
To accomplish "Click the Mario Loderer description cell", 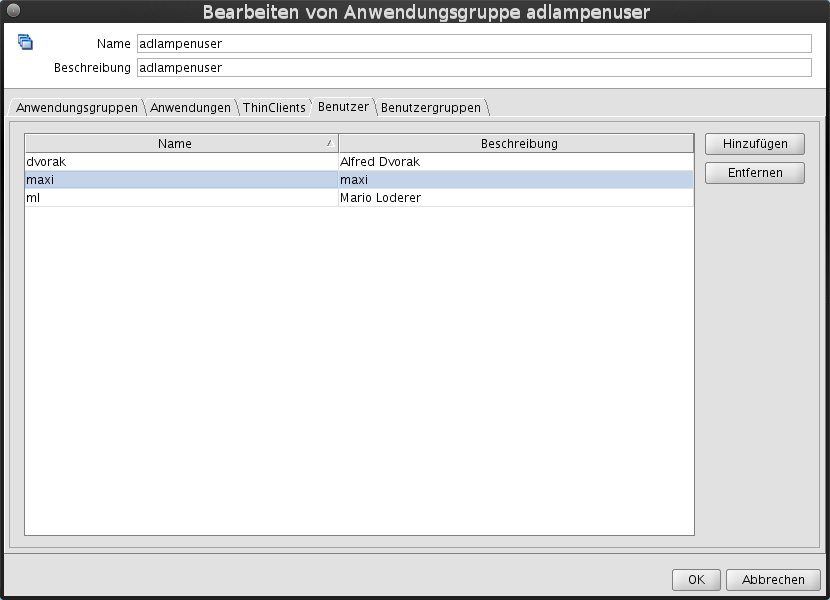I will 515,198.
